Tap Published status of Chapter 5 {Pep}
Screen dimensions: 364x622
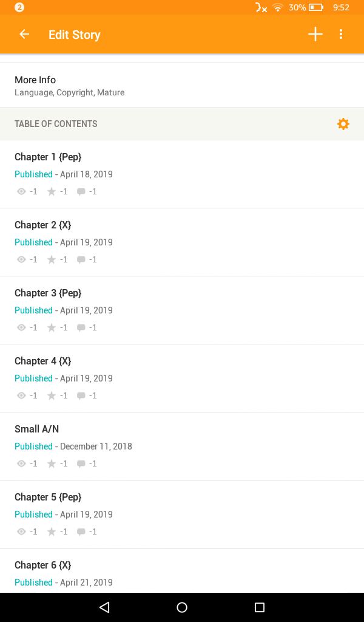tap(33, 514)
